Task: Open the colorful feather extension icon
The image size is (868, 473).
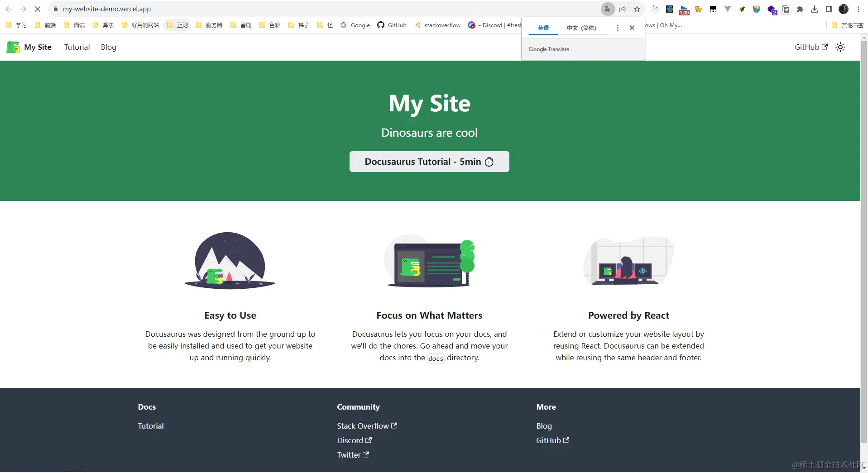Action: click(742, 9)
